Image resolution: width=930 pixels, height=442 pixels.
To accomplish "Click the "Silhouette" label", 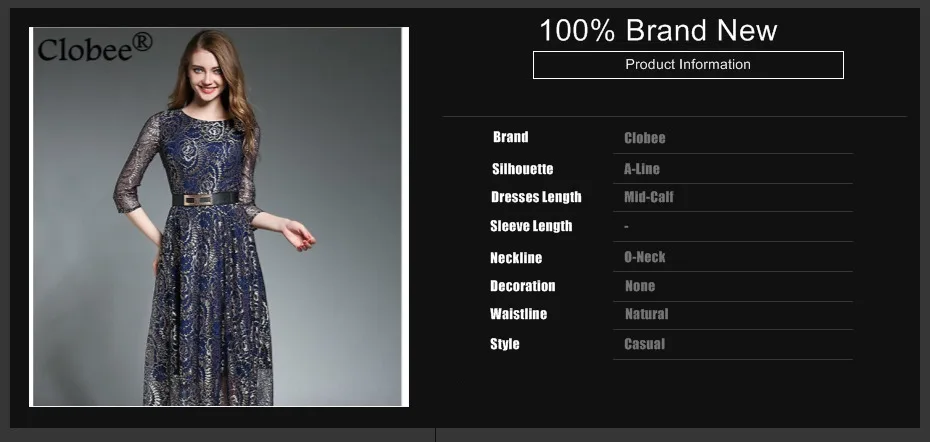I will (x=523, y=169).
